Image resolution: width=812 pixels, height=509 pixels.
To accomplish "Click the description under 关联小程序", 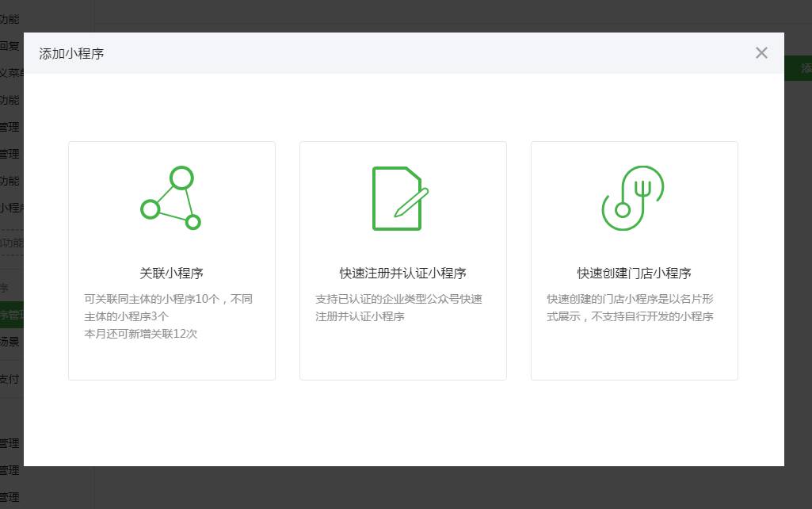I will [169, 308].
